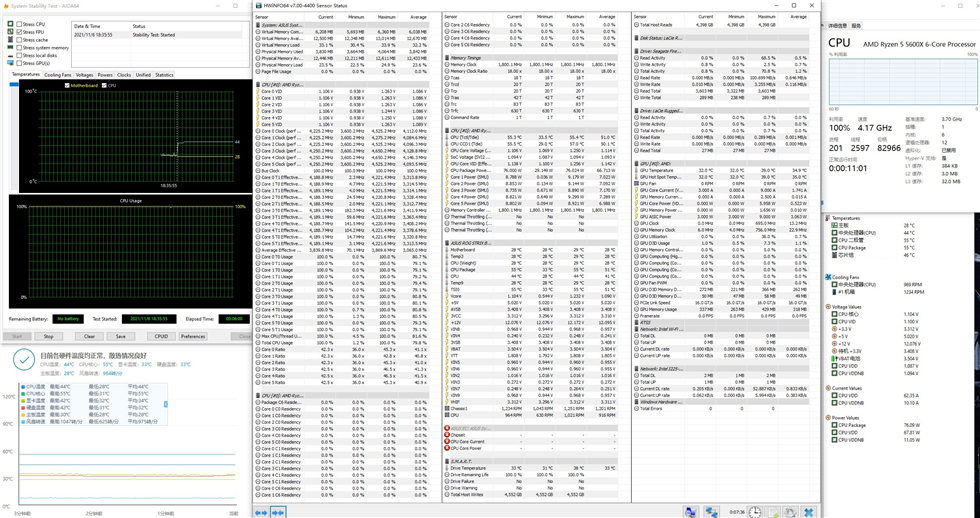Click the HWiNFO logging clock icon
980x518 pixels.
pos(755,512)
